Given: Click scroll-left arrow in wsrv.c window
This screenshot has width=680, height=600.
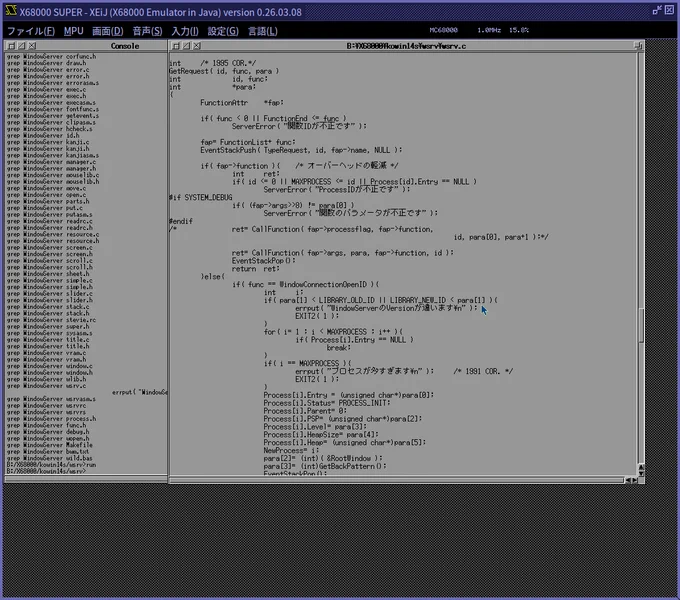Looking at the screenshot, I should coord(628,480).
